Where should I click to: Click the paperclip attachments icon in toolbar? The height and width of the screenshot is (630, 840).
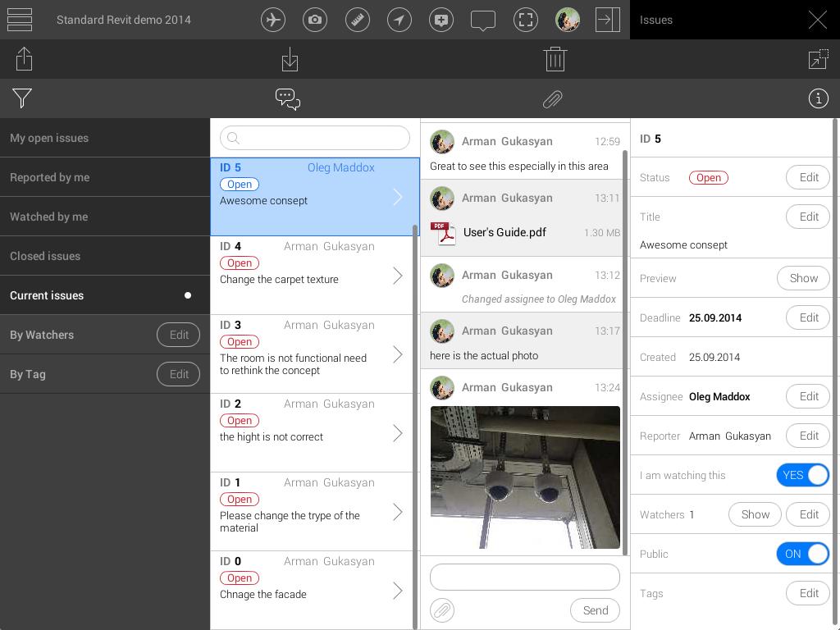[552, 99]
